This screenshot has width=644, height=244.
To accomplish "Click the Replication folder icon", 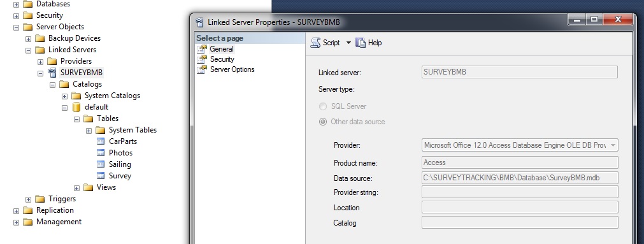I will (27, 211).
